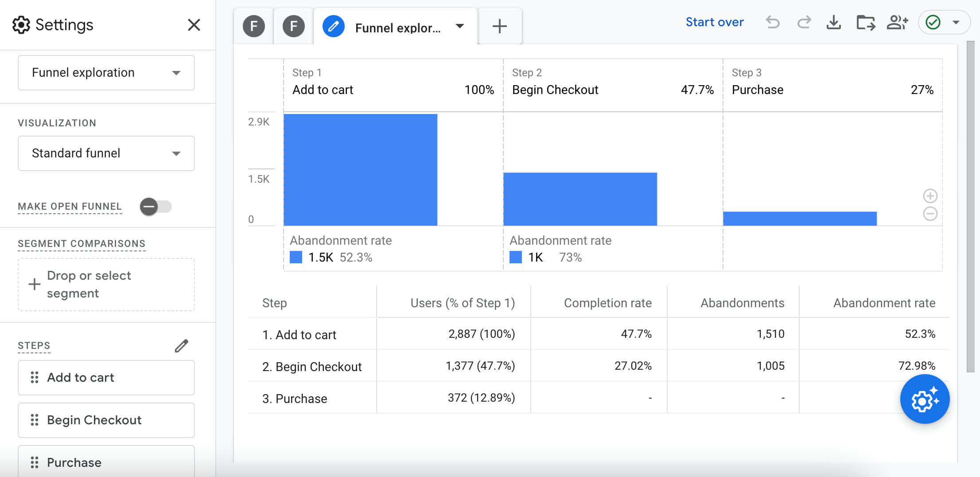Click the blue abandonment rate legend swatch
The width and height of the screenshot is (980, 477).
tap(296, 257)
